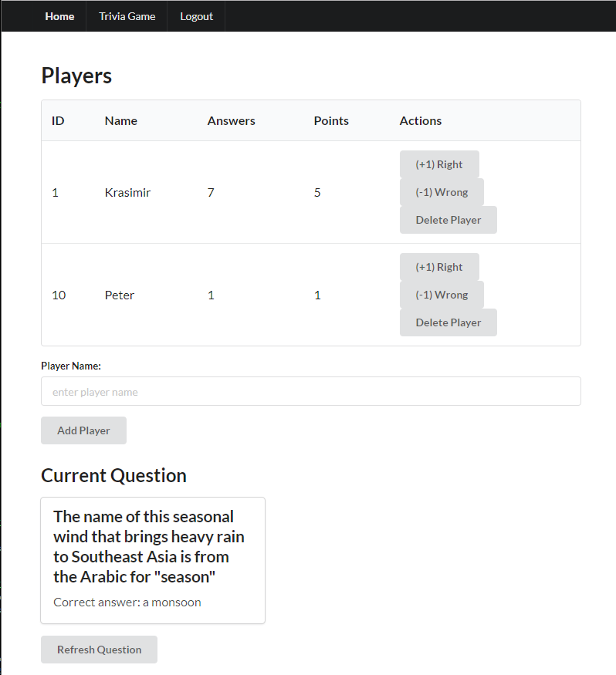Screen dimensions: 616x675
Task: Open the Home nav item
Action: tap(59, 16)
